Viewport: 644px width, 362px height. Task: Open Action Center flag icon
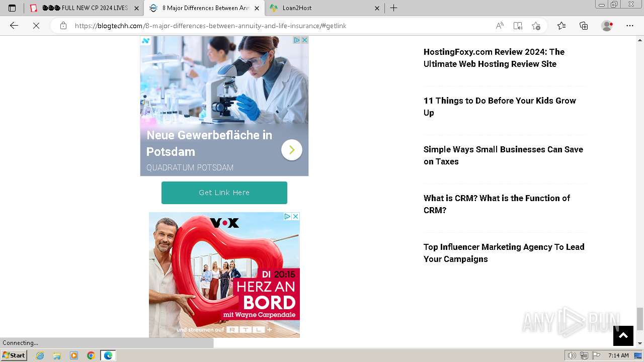click(596, 355)
